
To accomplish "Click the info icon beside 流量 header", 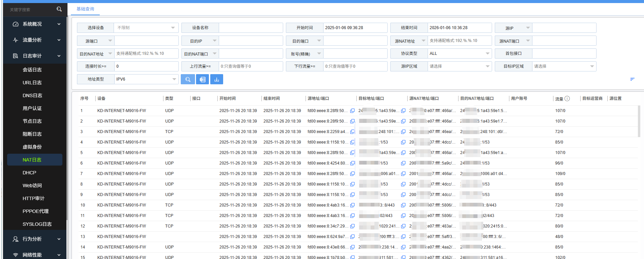I will tap(567, 99).
